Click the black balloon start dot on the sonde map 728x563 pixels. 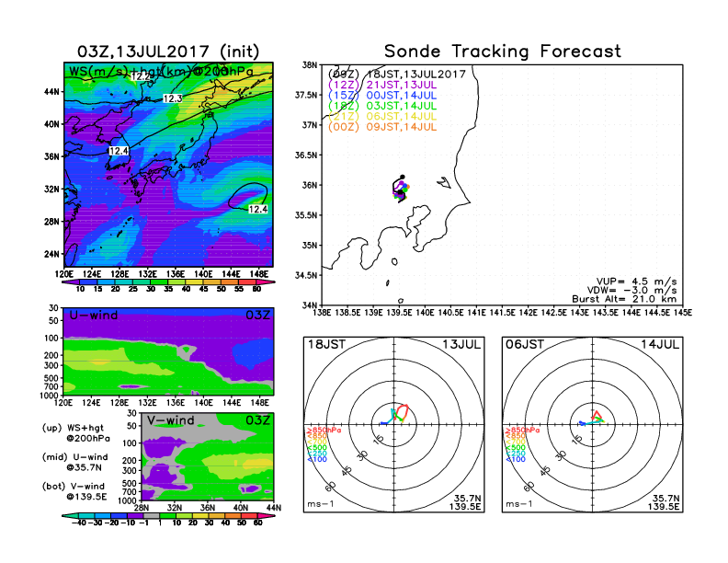click(x=403, y=177)
